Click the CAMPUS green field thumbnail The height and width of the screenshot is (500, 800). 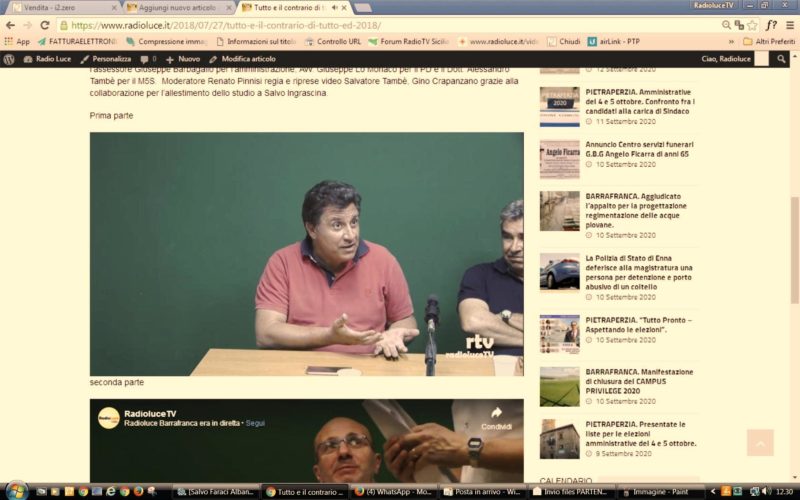(560, 386)
